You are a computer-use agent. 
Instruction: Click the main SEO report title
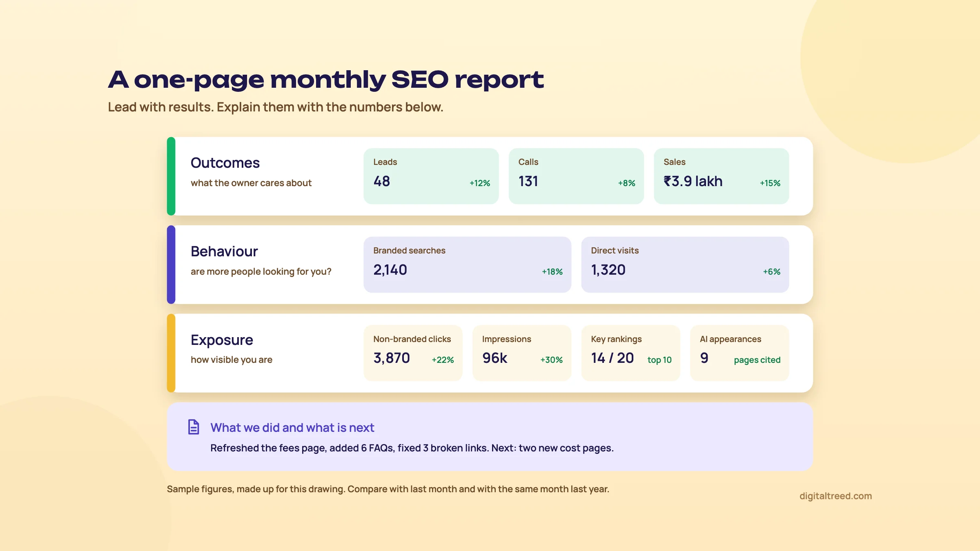326,79
